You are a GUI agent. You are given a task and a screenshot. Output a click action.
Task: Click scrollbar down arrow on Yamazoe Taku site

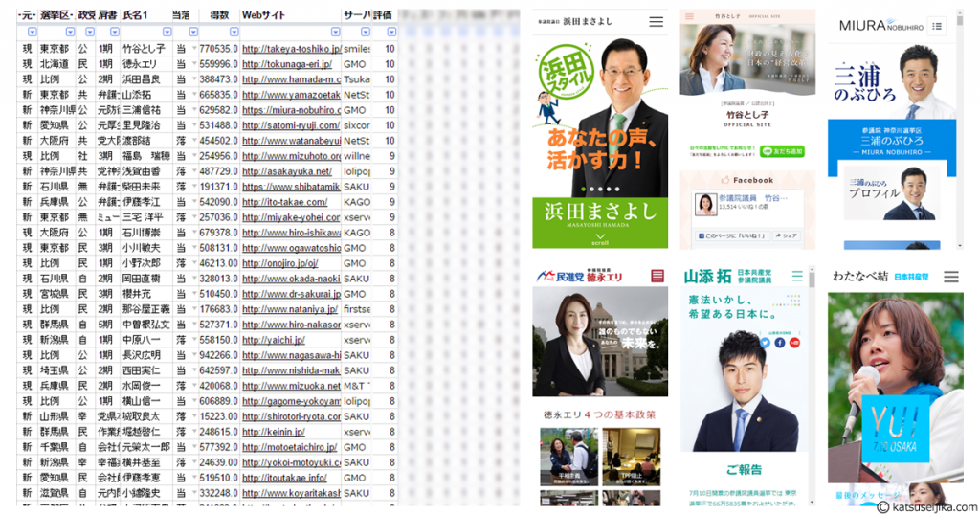click(x=812, y=502)
